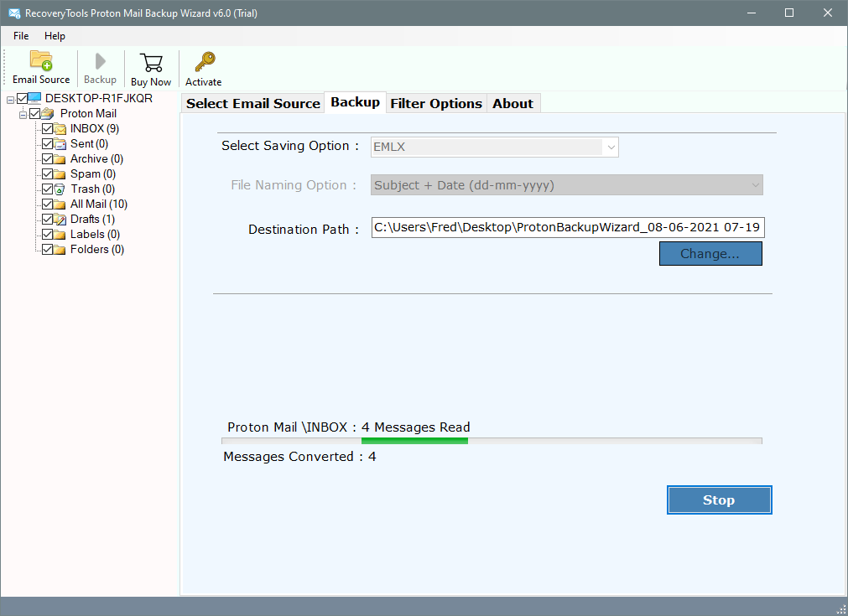Screen dimensions: 848x616
Task: Click the Sent folder icon
Action: click(x=60, y=144)
